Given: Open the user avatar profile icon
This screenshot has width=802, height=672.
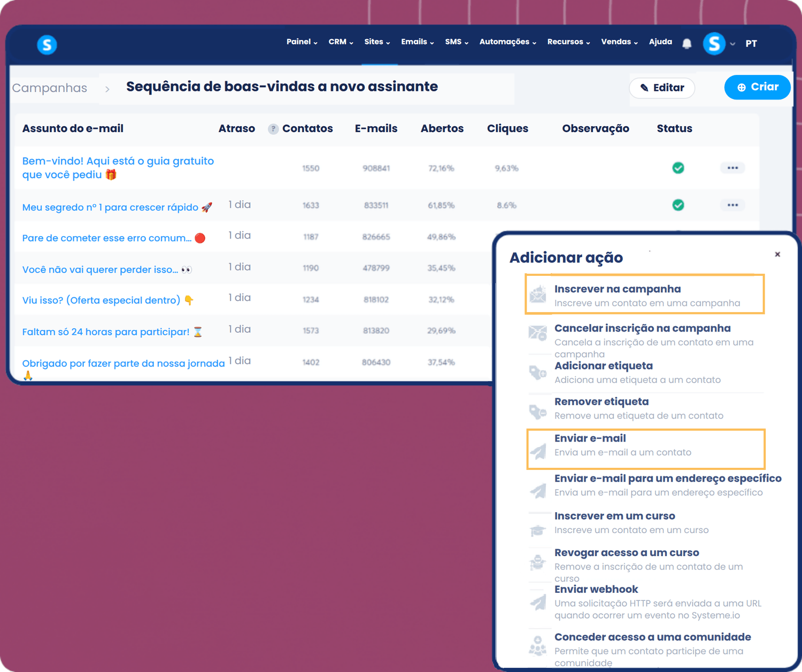Looking at the screenshot, I should pyautogui.click(x=714, y=43).
